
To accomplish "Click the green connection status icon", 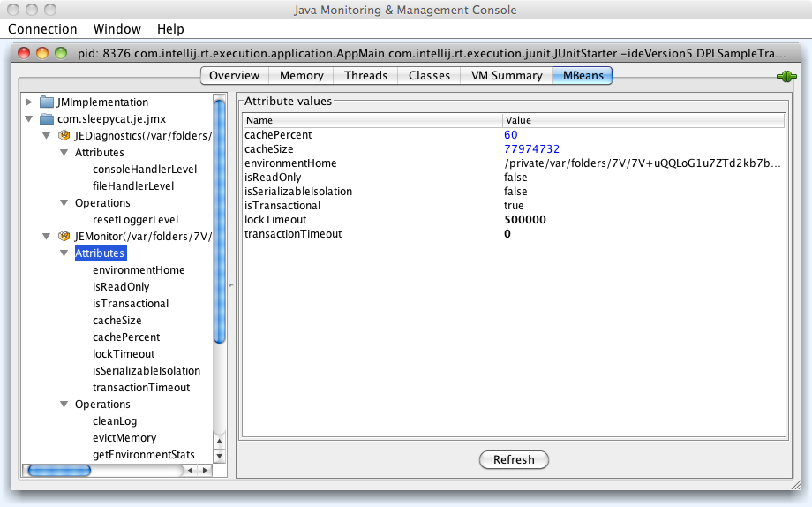I will (x=786, y=77).
